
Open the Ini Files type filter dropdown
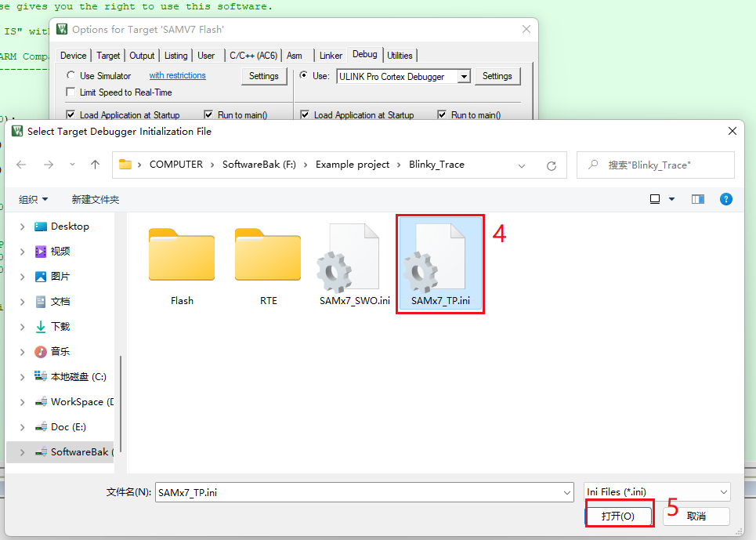click(x=723, y=492)
